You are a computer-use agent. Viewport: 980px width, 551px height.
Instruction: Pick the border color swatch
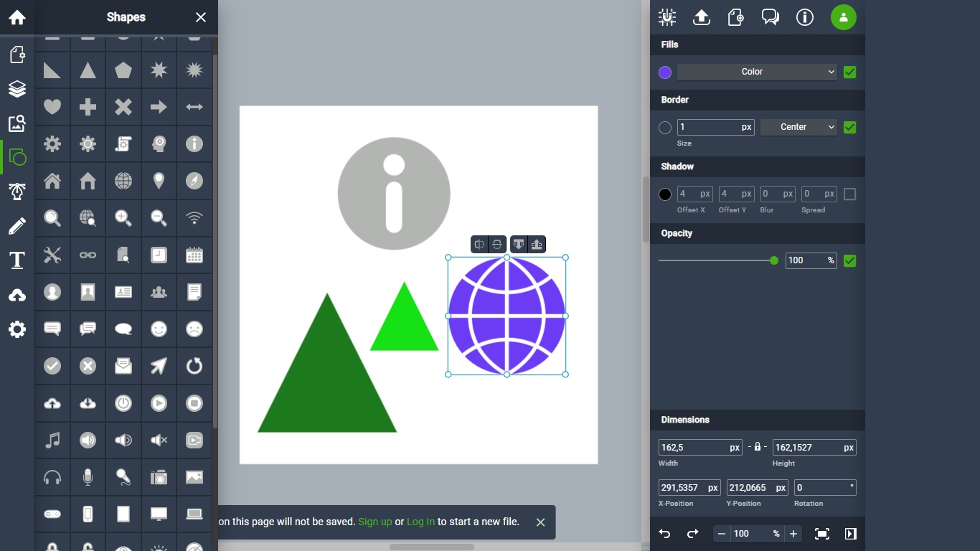coord(665,128)
